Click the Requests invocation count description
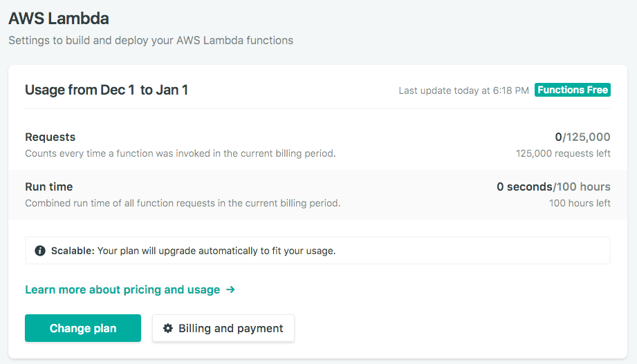 pos(180,153)
